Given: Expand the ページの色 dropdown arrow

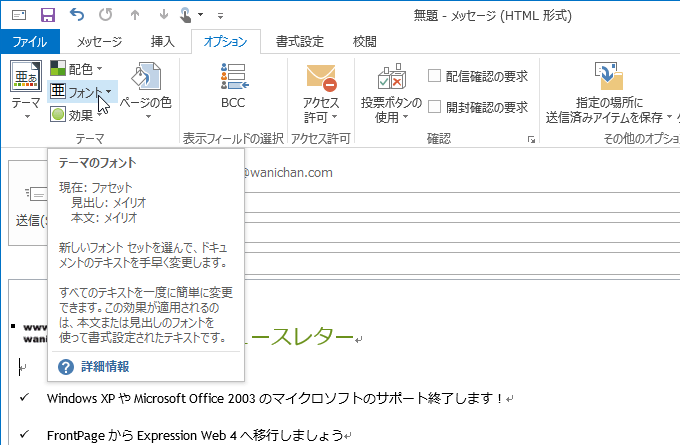Looking at the screenshot, I should (148, 116).
